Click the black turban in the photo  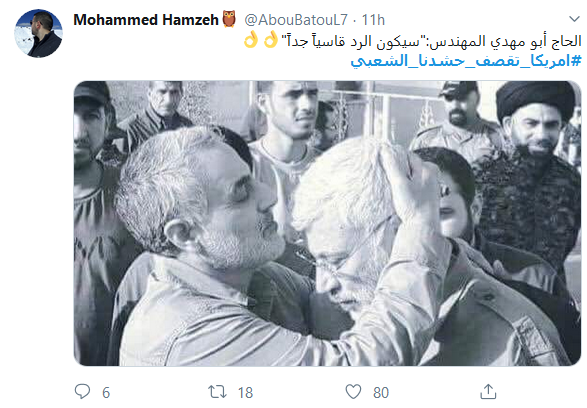click(x=535, y=98)
